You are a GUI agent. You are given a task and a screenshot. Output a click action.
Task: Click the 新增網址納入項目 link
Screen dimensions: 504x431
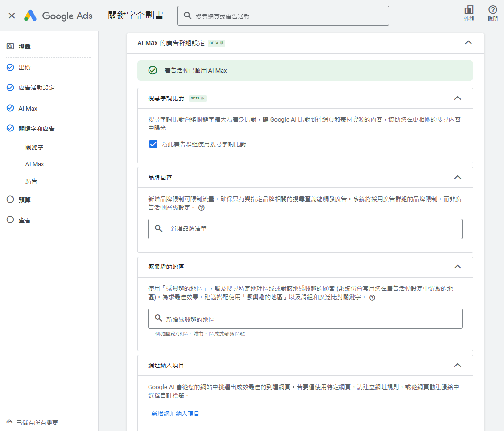[x=175, y=414]
